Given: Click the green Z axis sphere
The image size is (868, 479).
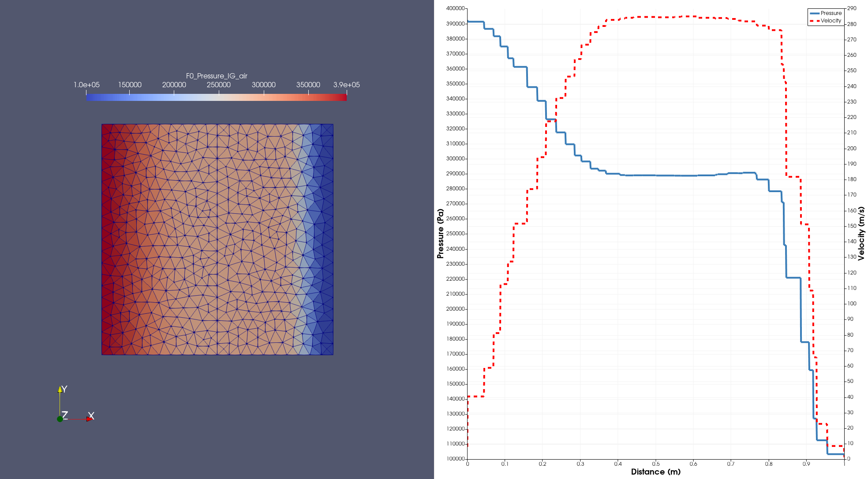Looking at the screenshot, I should tap(60, 419).
